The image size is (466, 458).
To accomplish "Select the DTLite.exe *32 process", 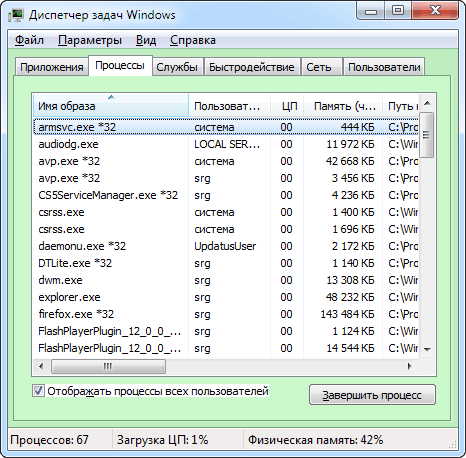I will click(x=226, y=263).
